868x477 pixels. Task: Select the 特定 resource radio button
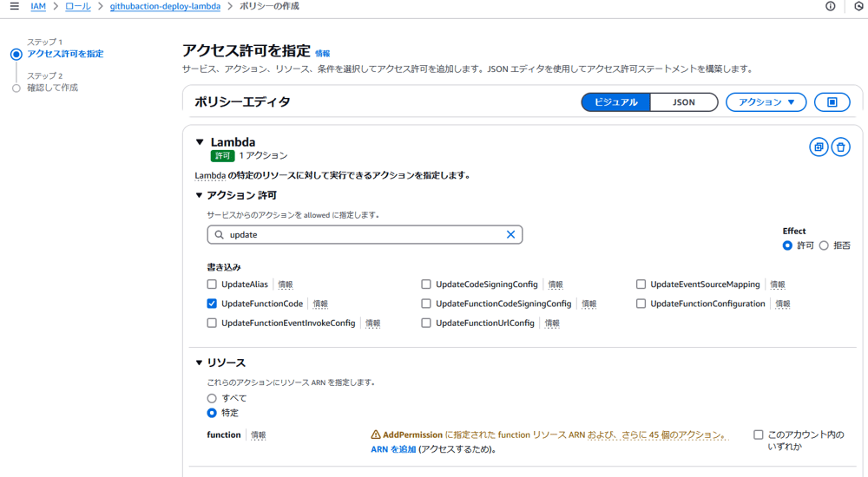212,414
